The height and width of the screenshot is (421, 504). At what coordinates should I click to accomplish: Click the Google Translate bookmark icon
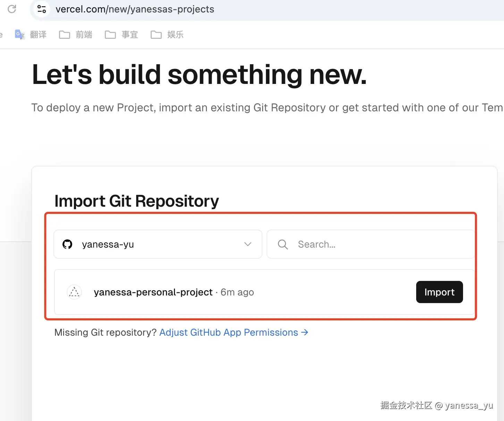click(x=19, y=34)
